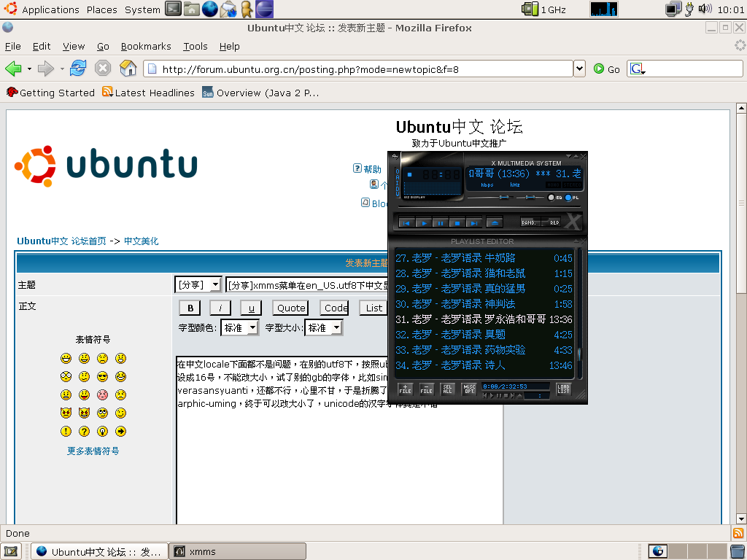Open the Bookmarks menu
The height and width of the screenshot is (560, 747).
[x=146, y=46]
